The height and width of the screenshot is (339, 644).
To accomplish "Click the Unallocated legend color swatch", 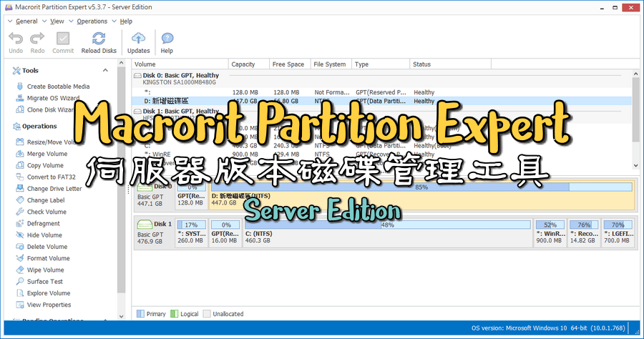I will tap(207, 314).
